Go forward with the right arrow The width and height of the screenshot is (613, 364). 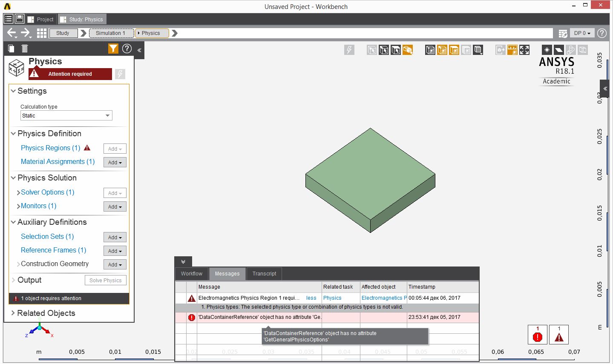(x=26, y=33)
